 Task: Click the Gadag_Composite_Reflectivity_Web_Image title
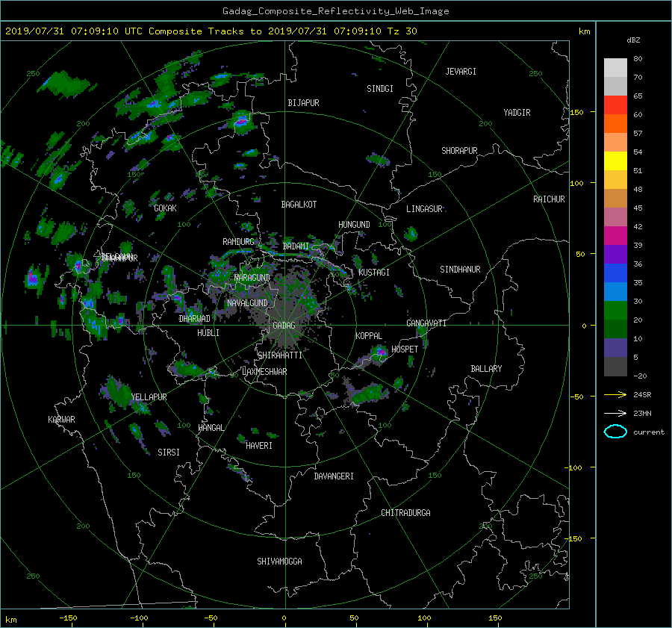[335, 11]
